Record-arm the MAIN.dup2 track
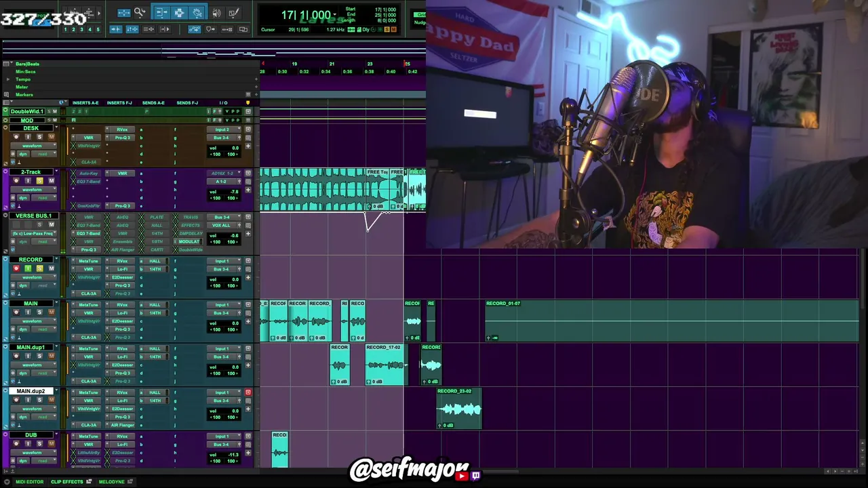Image resolution: width=868 pixels, height=488 pixels. tap(16, 400)
